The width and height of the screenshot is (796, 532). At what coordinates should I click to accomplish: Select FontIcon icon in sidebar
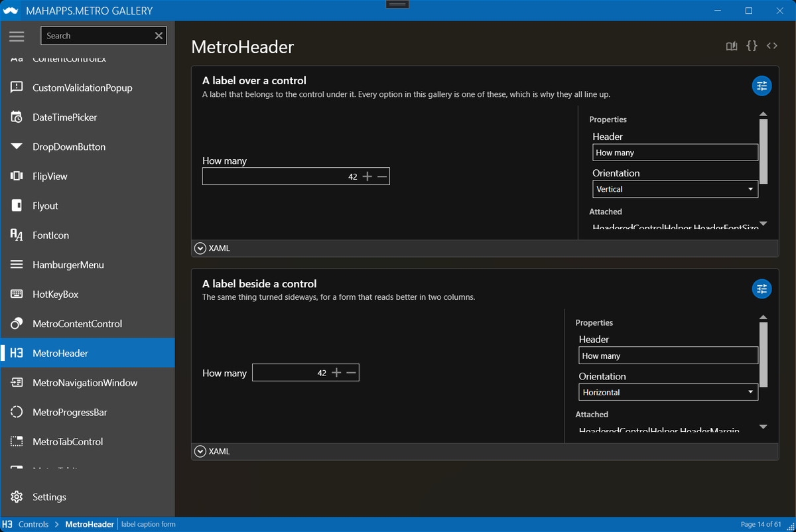click(17, 235)
